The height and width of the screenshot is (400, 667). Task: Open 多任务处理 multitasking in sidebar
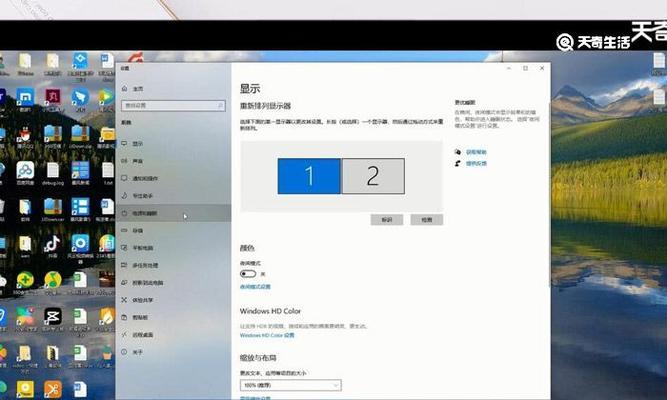(x=173, y=265)
